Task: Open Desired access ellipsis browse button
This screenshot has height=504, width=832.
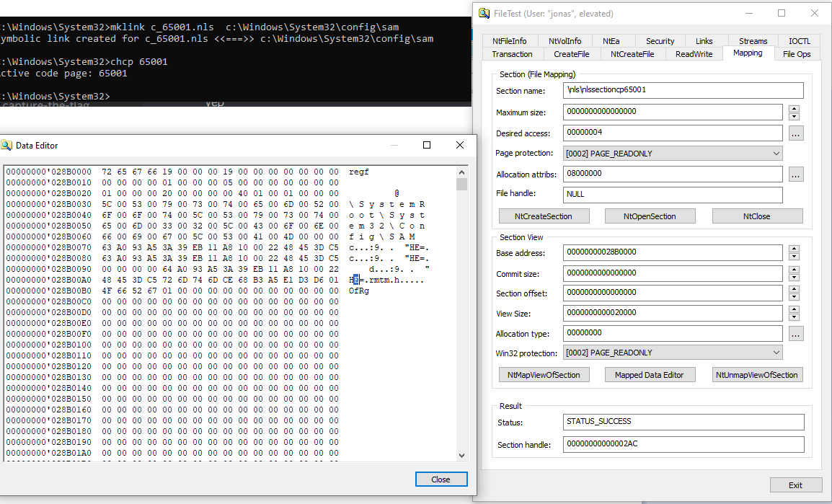Action: coord(795,133)
